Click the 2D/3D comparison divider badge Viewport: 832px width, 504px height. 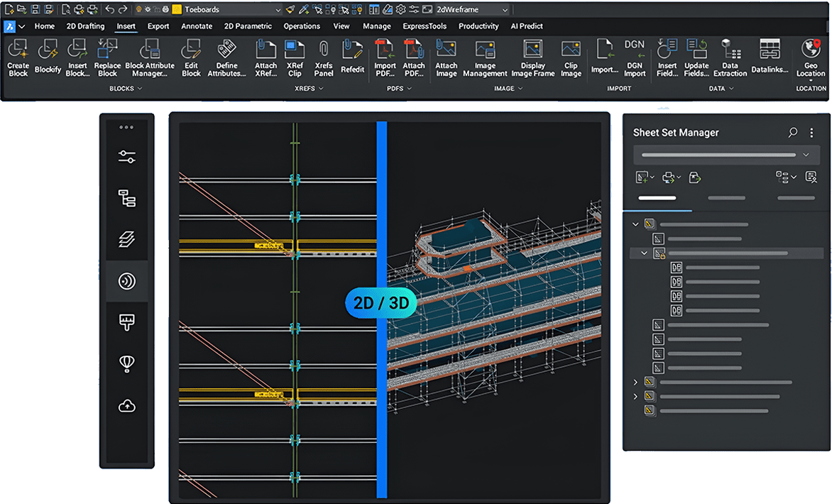(381, 302)
